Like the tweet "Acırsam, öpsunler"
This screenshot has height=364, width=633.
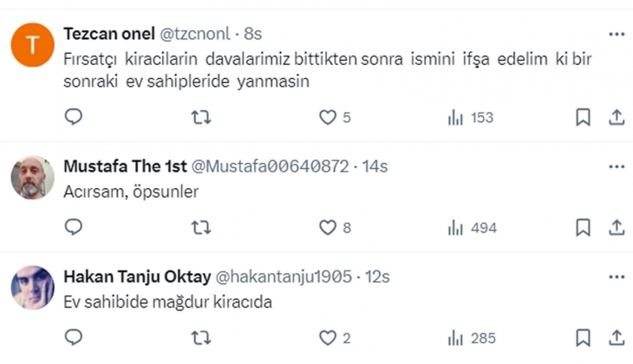coord(328,227)
